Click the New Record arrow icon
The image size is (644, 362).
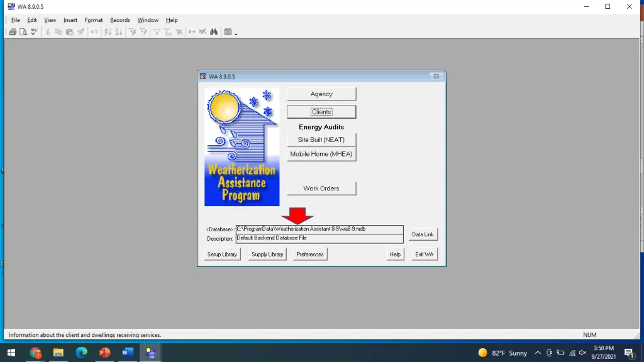192,31
